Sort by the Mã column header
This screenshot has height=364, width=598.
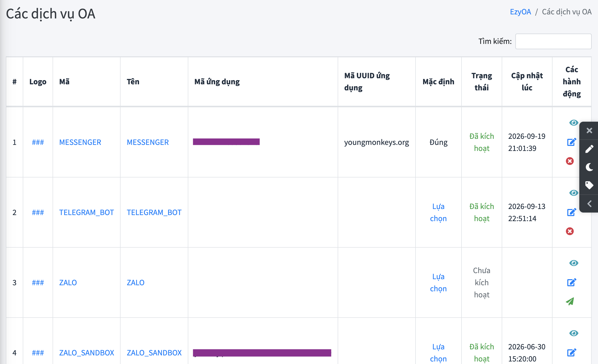86,82
